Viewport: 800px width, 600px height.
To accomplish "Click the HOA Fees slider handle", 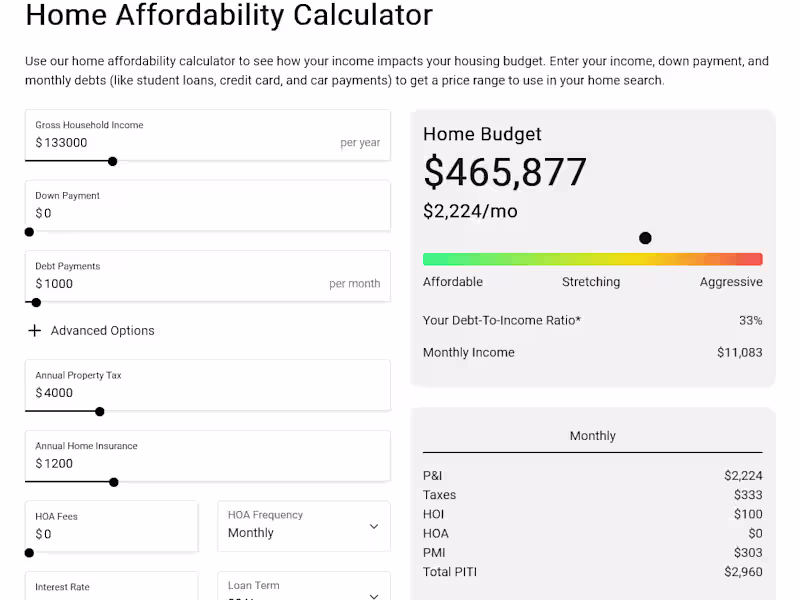I will (29, 551).
